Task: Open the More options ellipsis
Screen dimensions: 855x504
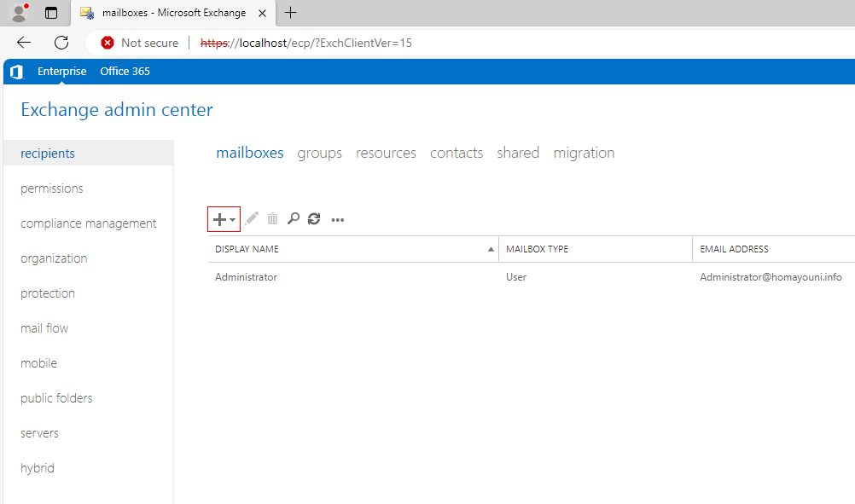Action: [x=338, y=219]
